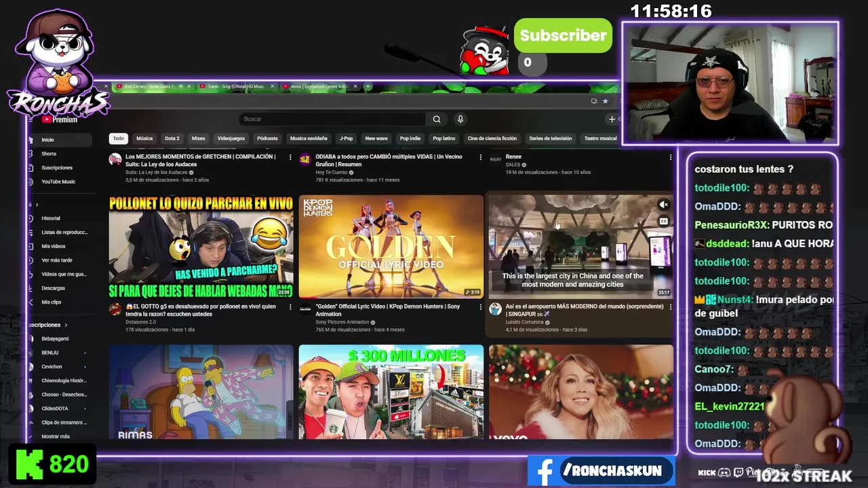Screen dimensions: 868x488
Task: Open ClideoDOTA subscription channel
Action: (x=60, y=409)
